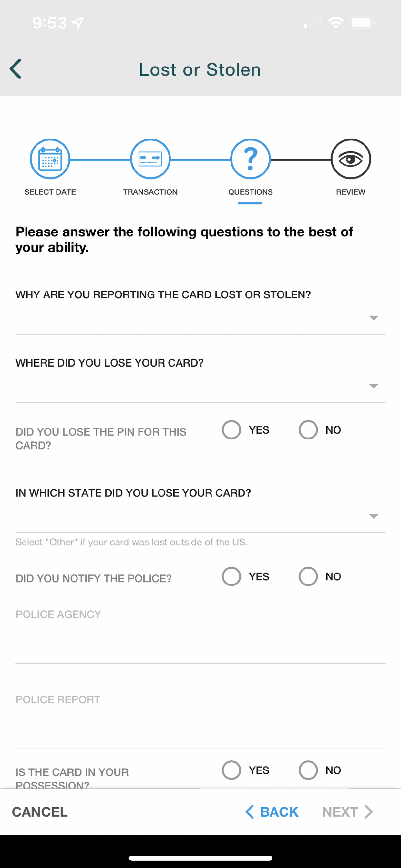The width and height of the screenshot is (401, 868).
Task: Go to the Review eye icon step
Action: tap(350, 159)
